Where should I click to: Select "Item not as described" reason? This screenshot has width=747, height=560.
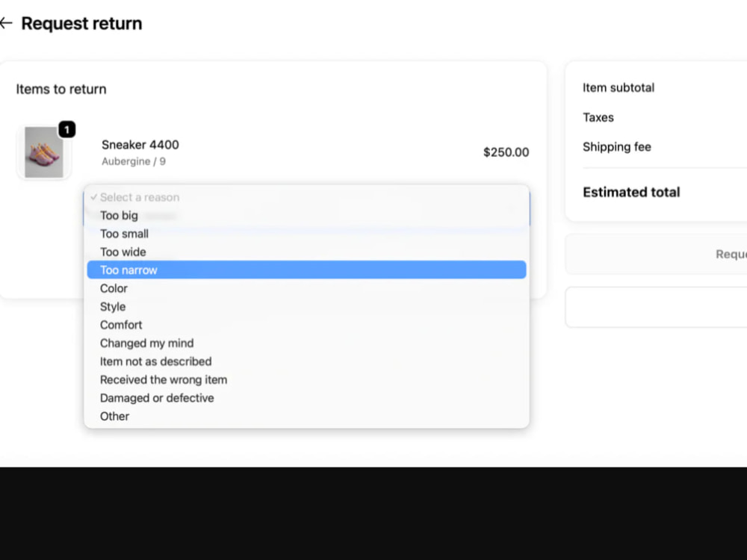click(306, 361)
